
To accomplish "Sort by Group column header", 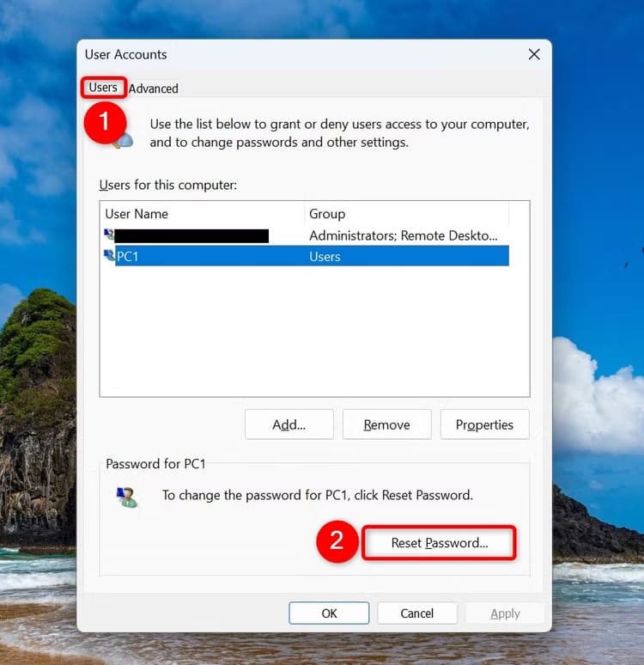I will pos(407,214).
